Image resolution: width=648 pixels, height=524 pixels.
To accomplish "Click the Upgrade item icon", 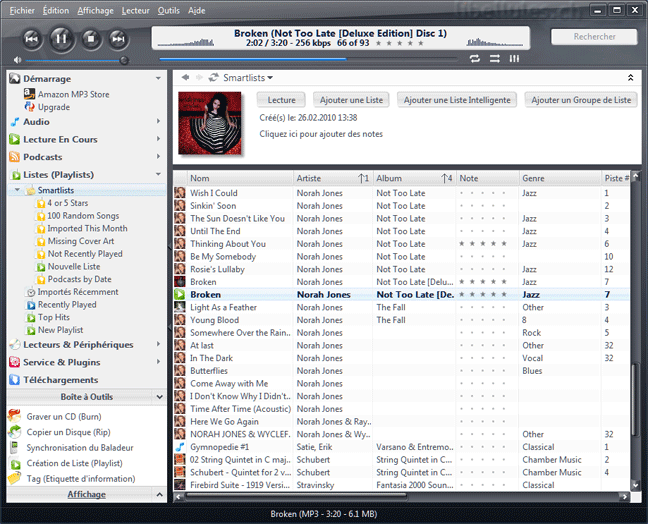I will pos(29,107).
